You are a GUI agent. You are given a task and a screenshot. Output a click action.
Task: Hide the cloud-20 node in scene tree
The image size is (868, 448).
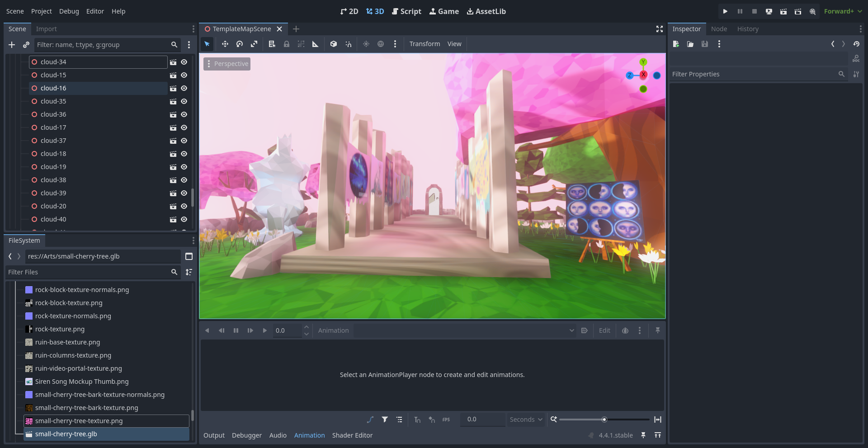[184, 206]
